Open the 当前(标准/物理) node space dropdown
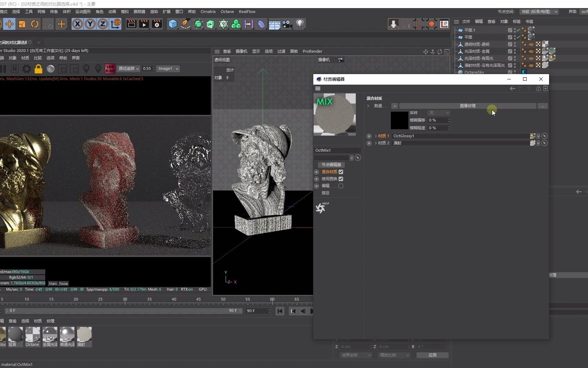 pos(539,12)
